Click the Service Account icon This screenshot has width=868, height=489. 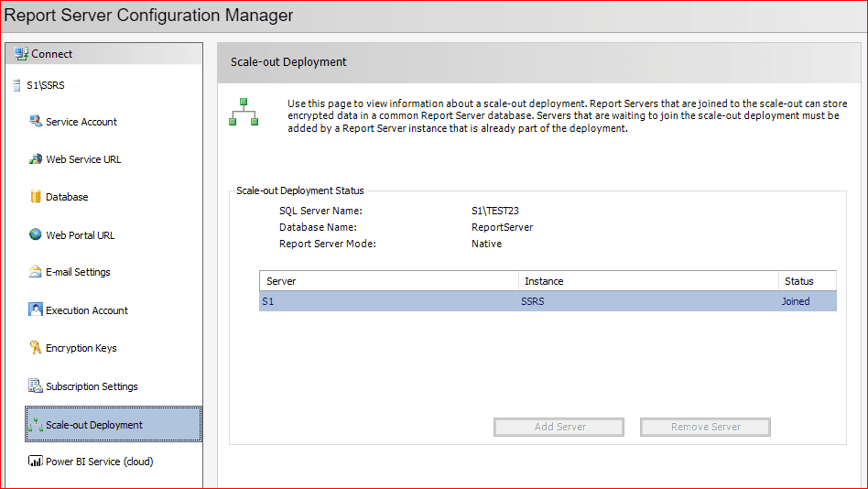pos(36,121)
